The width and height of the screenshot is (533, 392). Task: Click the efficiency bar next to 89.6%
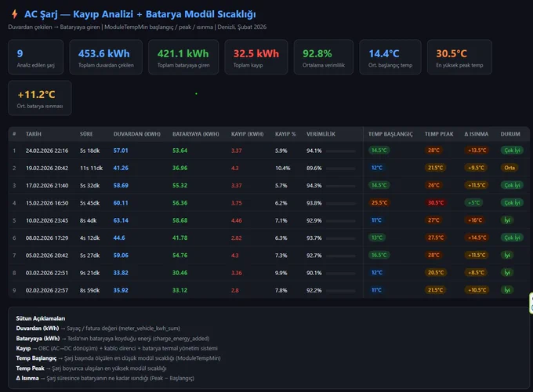tap(341, 169)
